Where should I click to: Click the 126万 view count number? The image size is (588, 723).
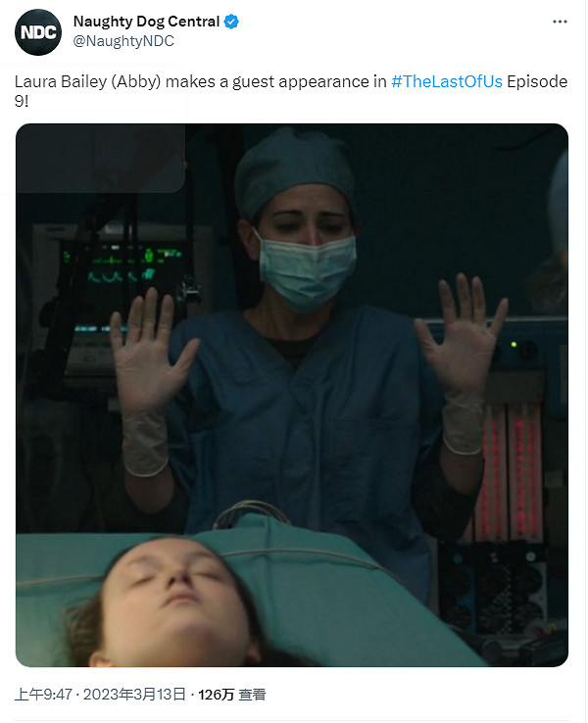coord(216,695)
